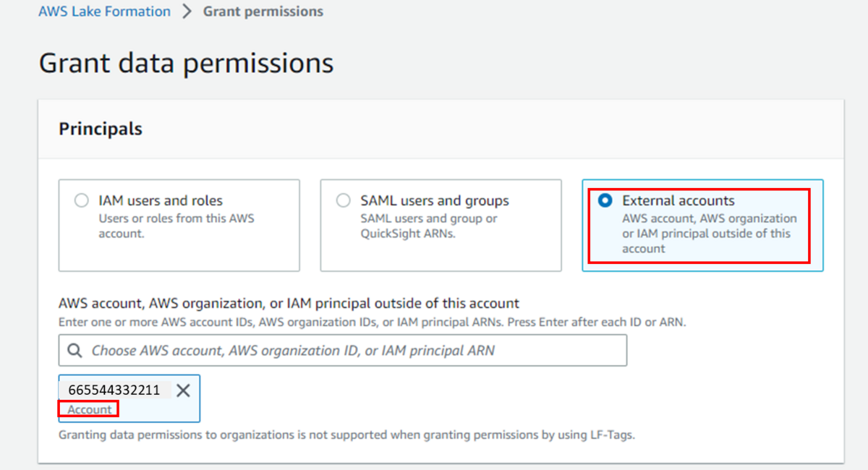Viewport: 868px width, 470px height.
Task: Select the SAML users and groups radio button
Action: 344,201
